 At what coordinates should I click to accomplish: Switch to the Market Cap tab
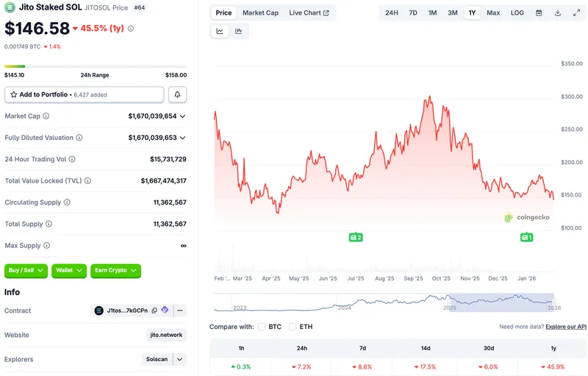click(260, 13)
